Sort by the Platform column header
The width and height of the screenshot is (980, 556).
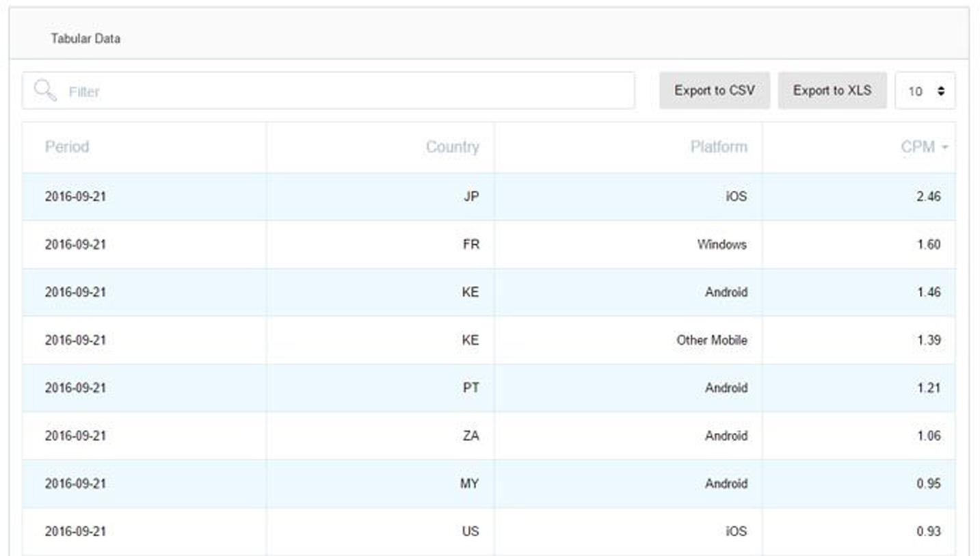click(719, 147)
